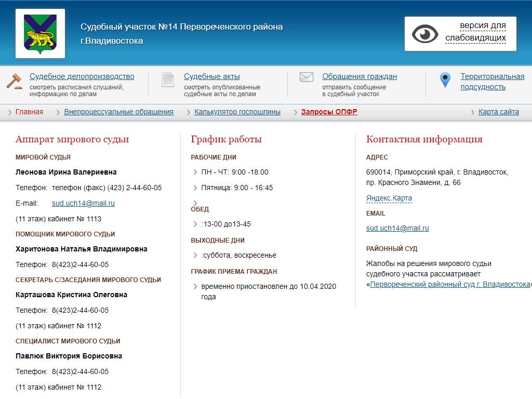
Task: Click judge's email sud.uch14@mail.ru in left column
Action: pos(83,203)
